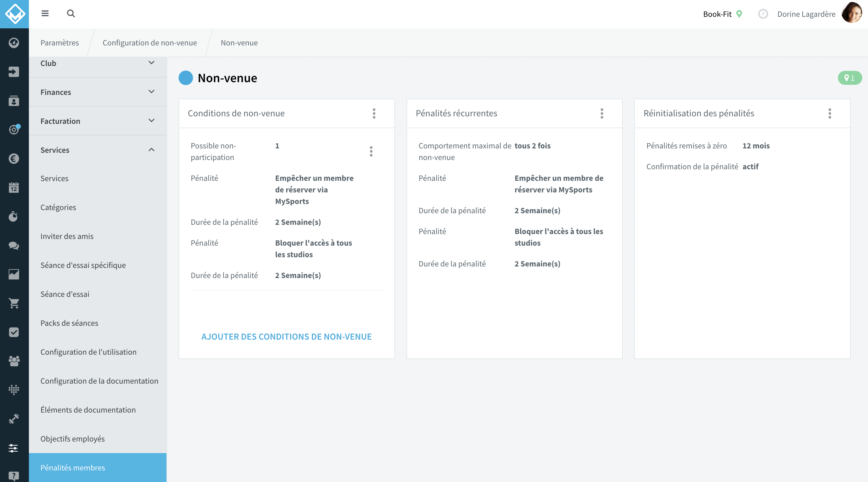868x482 pixels.
Task: Open the euro finance sidebar icon
Action: 14,159
